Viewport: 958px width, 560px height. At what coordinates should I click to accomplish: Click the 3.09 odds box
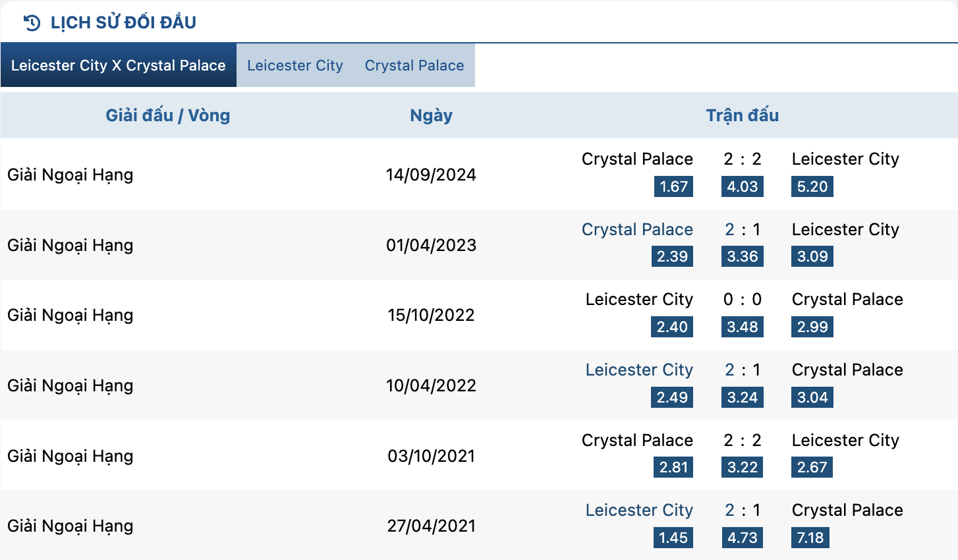(x=812, y=256)
